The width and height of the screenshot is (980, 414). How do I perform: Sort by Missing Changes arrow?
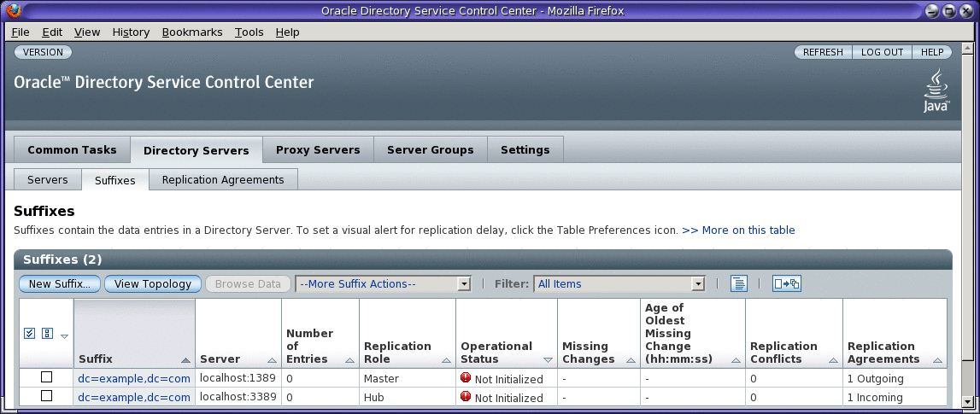(x=631, y=360)
